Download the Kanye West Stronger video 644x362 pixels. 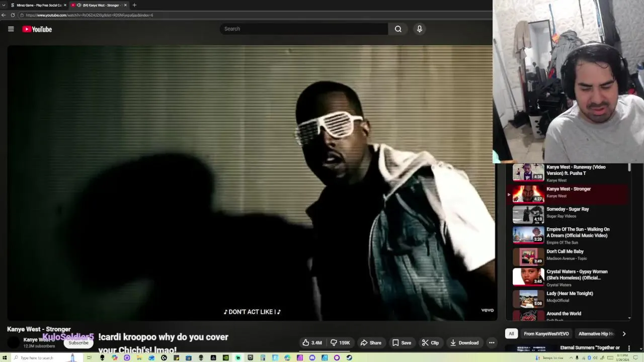(464, 343)
